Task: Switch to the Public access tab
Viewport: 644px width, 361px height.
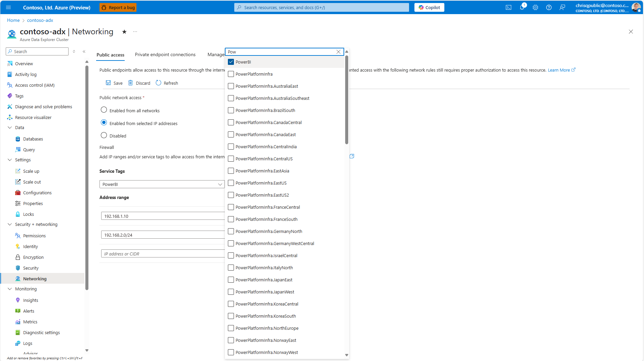Action: tap(110, 54)
